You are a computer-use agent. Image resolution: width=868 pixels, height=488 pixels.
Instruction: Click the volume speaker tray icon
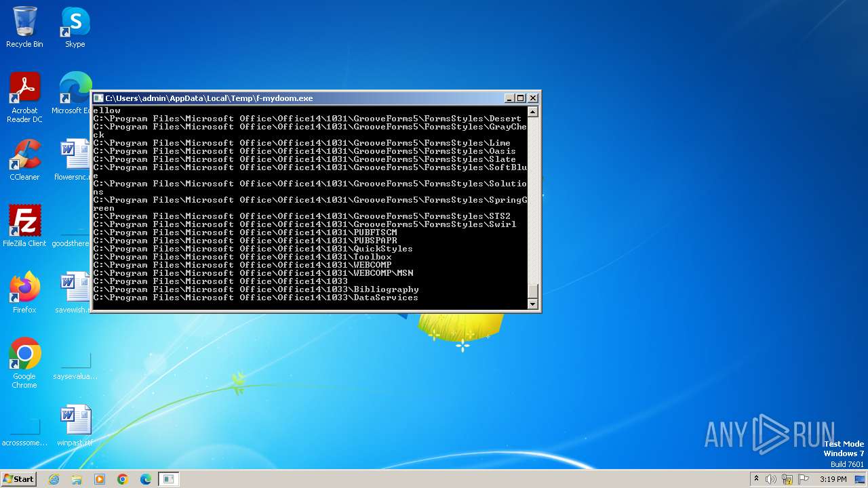(x=771, y=479)
